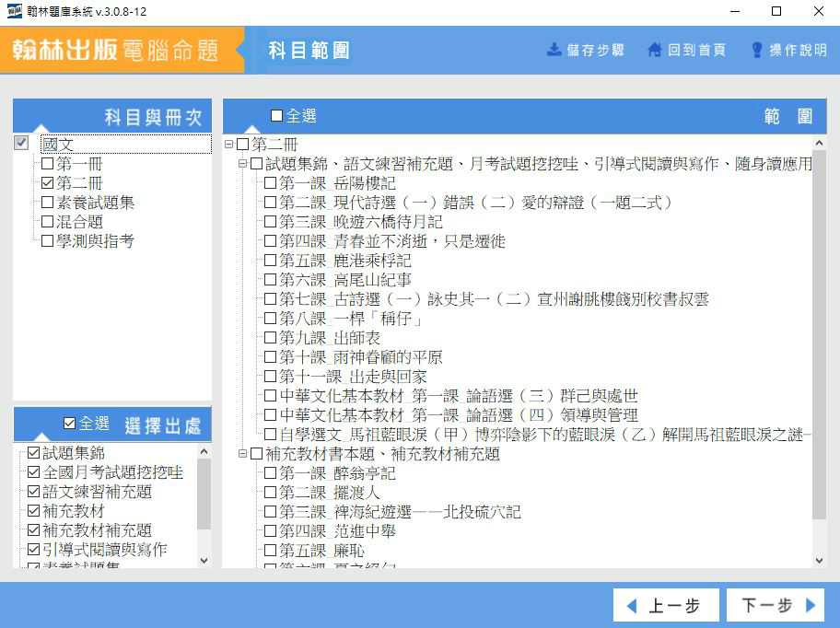
Task: Uncheck 全國月考試題挖挖哇 source checkbox
Action: point(33,472)
